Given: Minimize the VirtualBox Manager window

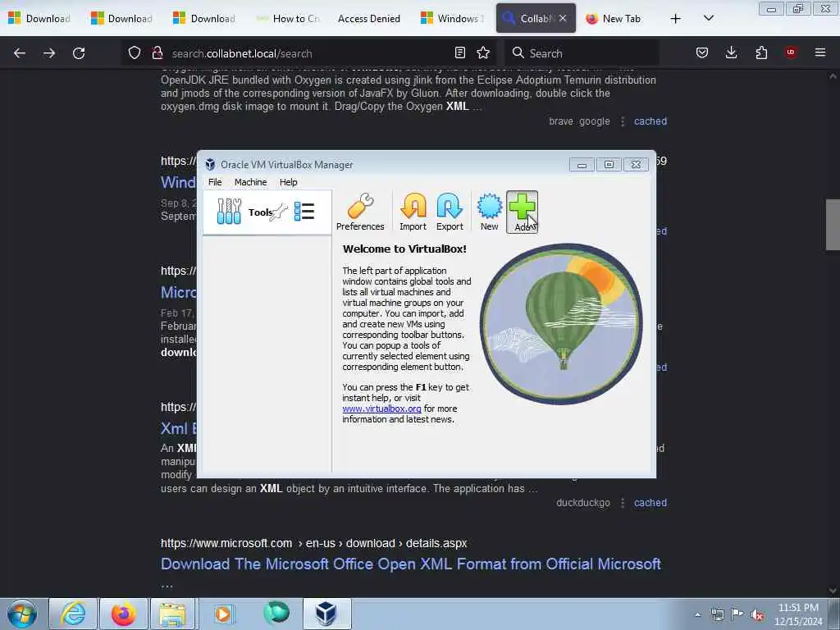Looking at the screenshot, I should click(x=582, y=164).
